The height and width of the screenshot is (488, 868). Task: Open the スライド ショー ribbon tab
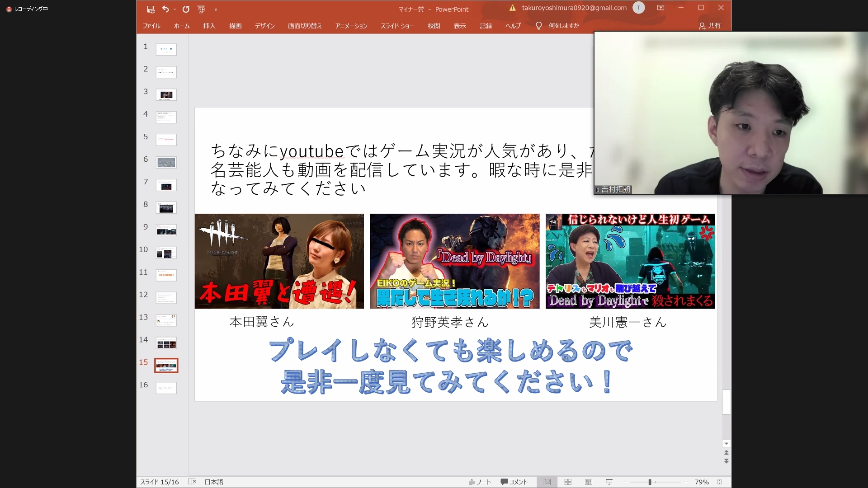click(397, 26)
